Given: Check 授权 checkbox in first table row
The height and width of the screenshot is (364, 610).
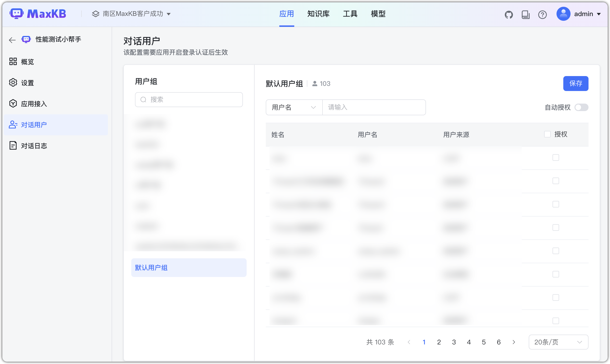Looking at the screenshot, I should 556,157.
